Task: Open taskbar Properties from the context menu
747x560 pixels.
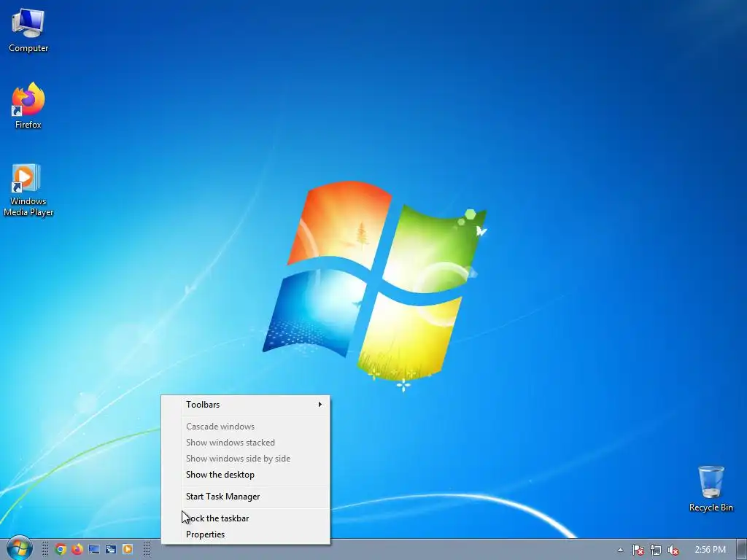Action: click(x=246, y=534)
